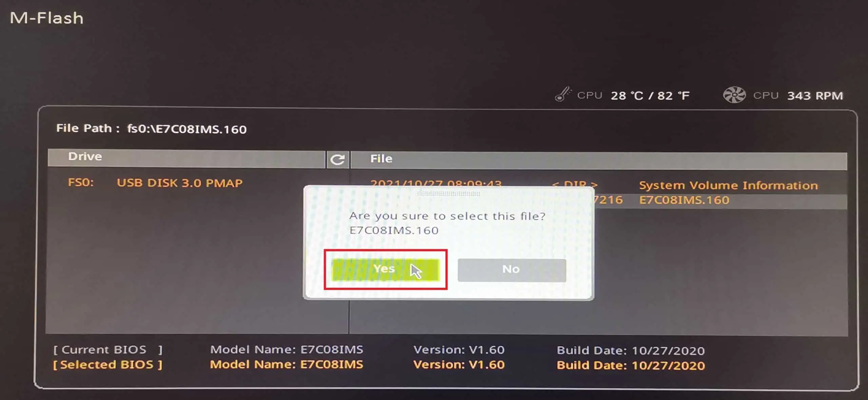Click the Selected BIOS Version V1.60 text
This screenshot has width=868, height=400.
click(459, 364)
